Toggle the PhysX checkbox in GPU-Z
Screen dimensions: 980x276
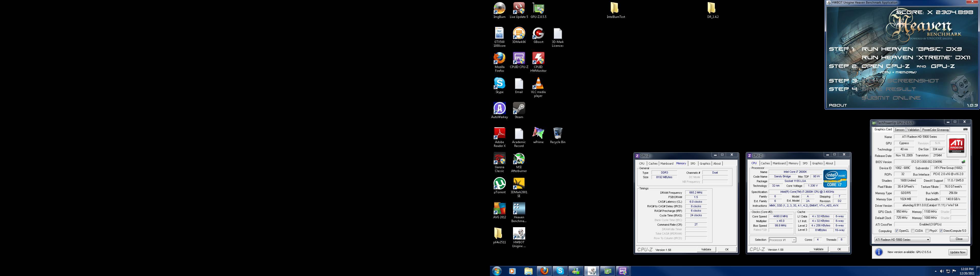pyautogui.click(x=927, y=231)
